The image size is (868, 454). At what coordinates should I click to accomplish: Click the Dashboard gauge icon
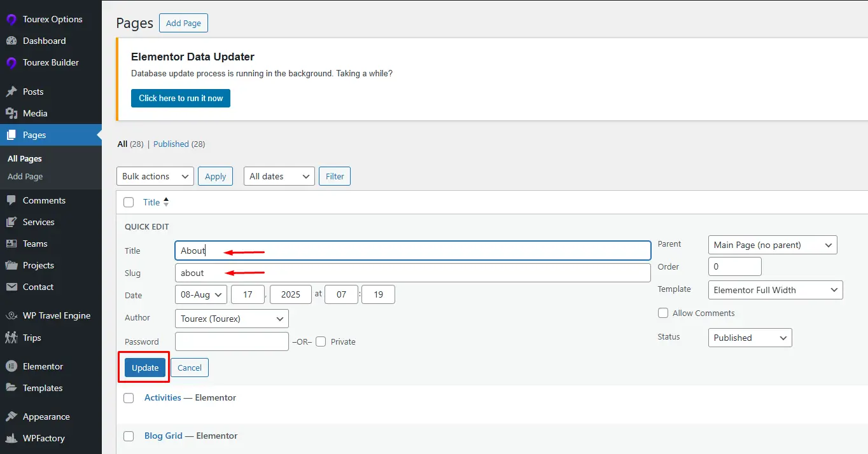pos(11,41)
